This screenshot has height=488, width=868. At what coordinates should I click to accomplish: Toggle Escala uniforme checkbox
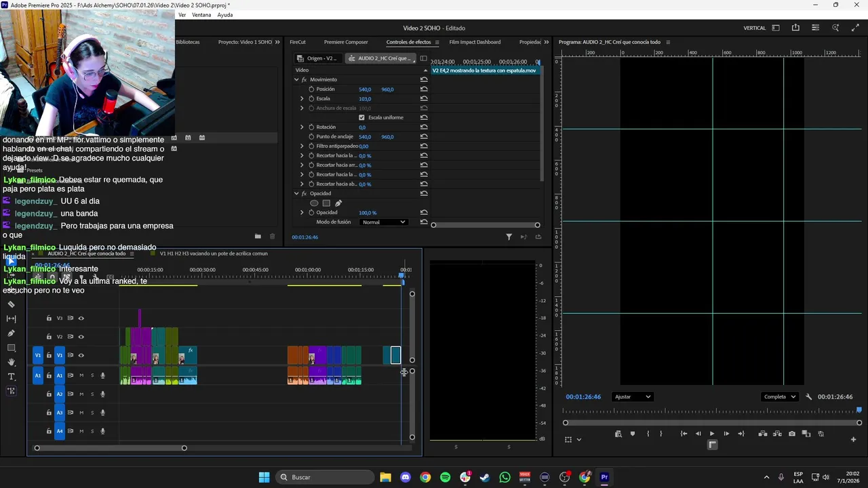tap(361, 117)
